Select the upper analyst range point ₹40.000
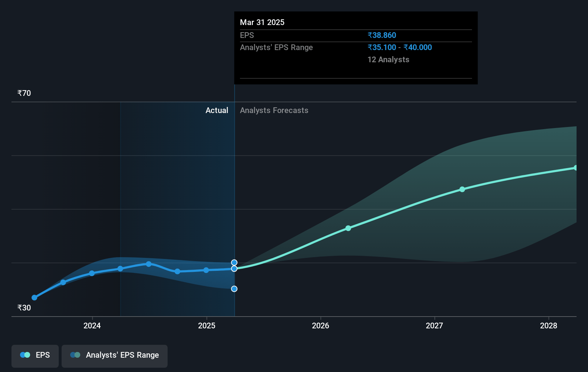 [x=234, y=263]
